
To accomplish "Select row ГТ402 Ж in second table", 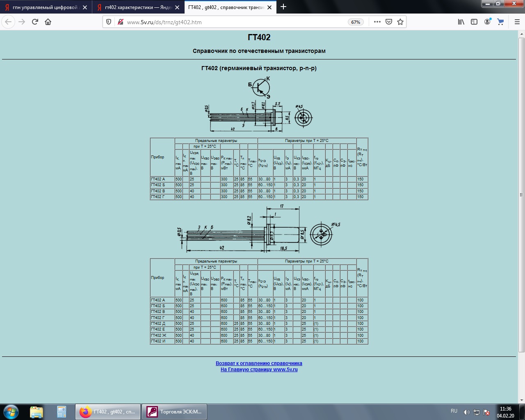I will click(x=259, y=335).
